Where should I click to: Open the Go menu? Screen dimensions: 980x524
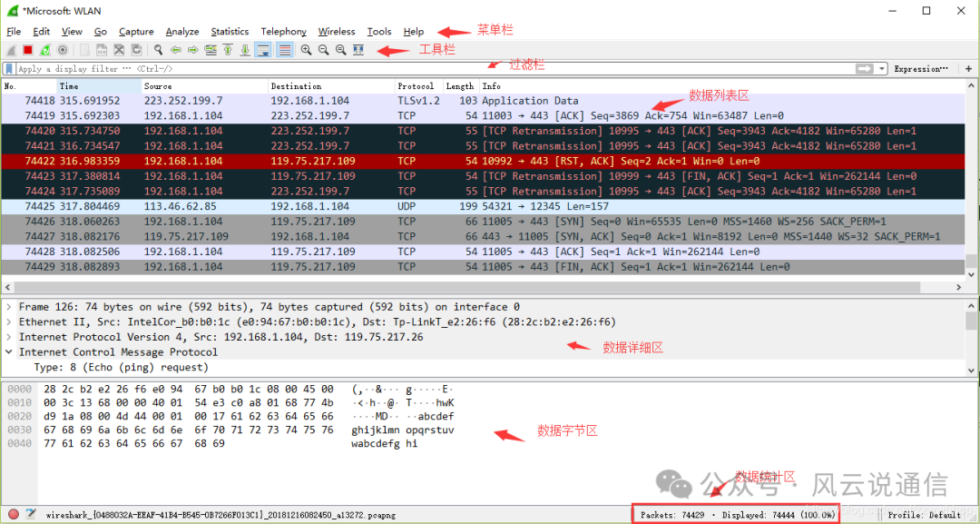(101, 31)
